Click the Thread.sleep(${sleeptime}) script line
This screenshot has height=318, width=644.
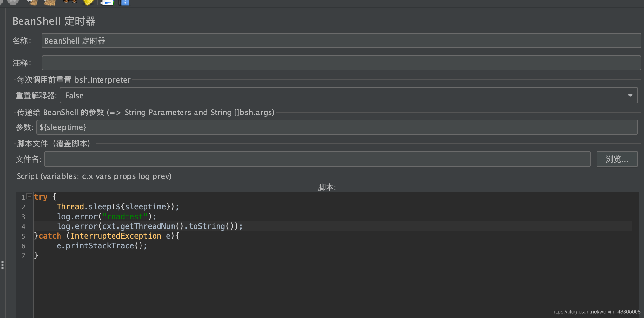click(118, 207)
